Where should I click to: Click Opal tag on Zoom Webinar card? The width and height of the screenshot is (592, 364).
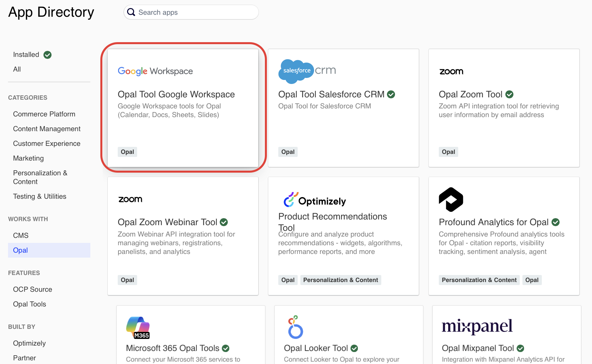click(x=127, y=280)
